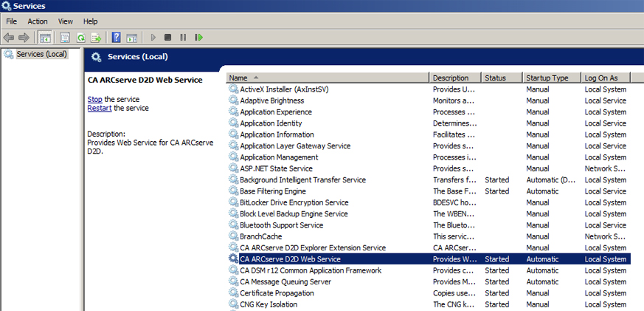Select CA DSM r12 Common Application Framework

click(x=429, y=270)
